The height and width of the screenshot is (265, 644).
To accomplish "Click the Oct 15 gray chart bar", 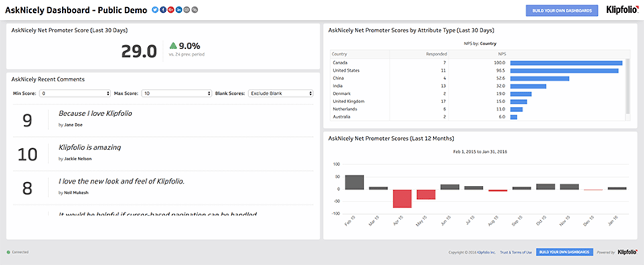I will (x=545, y=187).
